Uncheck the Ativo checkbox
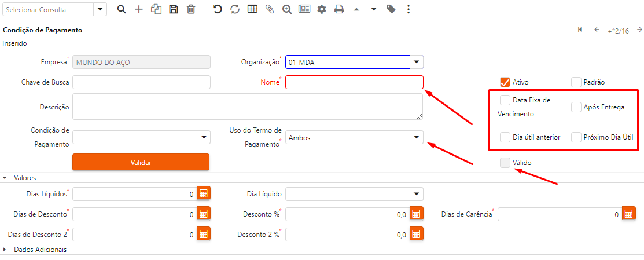The image size is (644, 260). coord(505,82)
